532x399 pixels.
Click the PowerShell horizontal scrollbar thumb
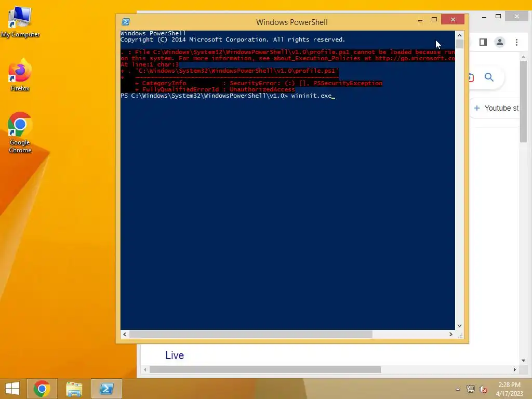(x=251, y=334)
